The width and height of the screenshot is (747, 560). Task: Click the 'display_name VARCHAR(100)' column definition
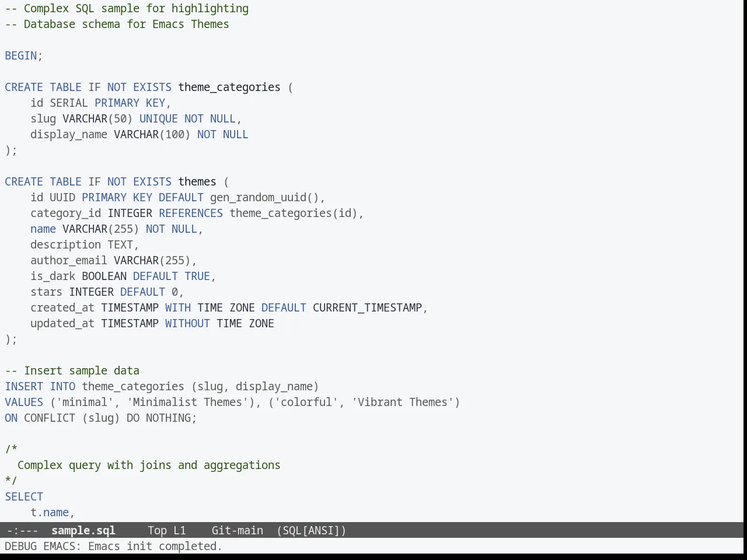click(110, 134)
